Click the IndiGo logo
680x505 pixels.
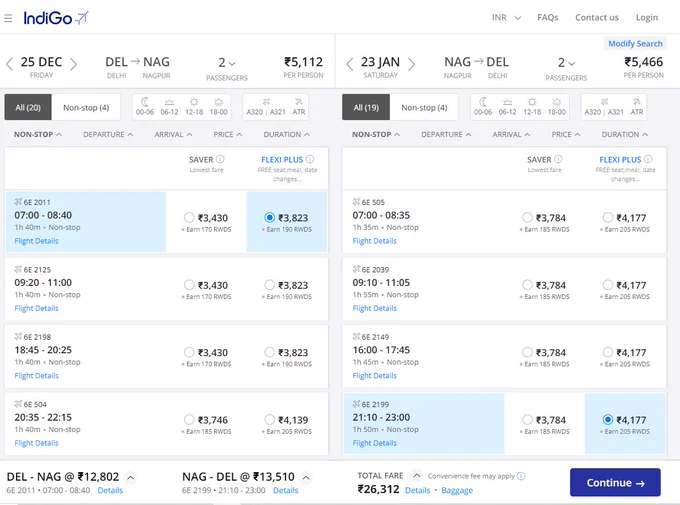pyautogui.click(x=56, y=18)
